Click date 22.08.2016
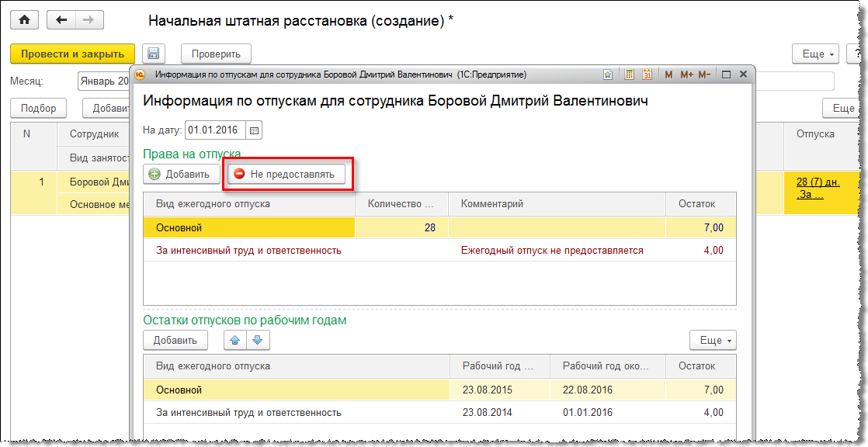This screenshot has height=447, width=868. [x=588, y=390]
